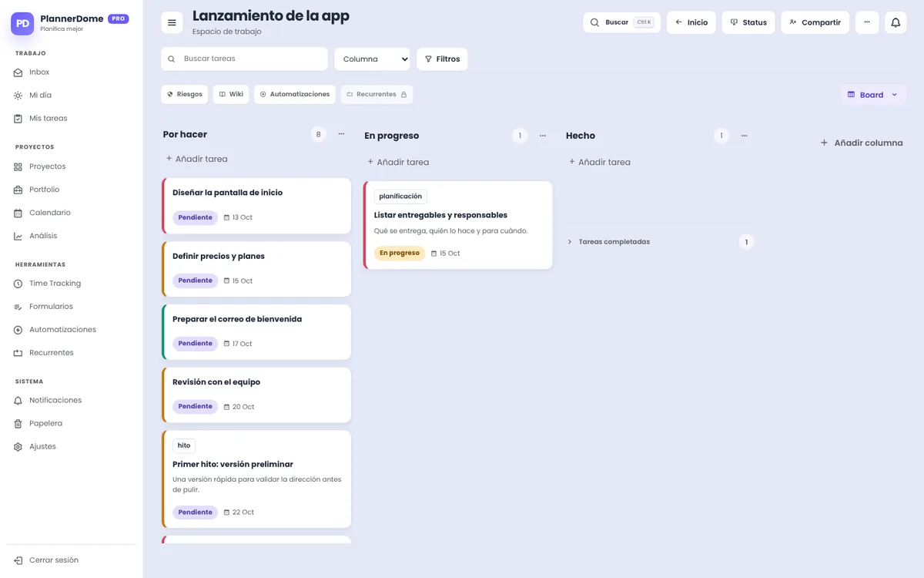Click the PlannerDome PD logo icon
924x578 pixels.
click(22, 23)
